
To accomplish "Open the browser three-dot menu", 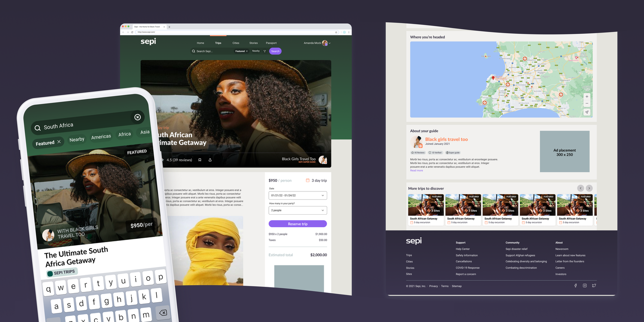I will tap(349, 32).
